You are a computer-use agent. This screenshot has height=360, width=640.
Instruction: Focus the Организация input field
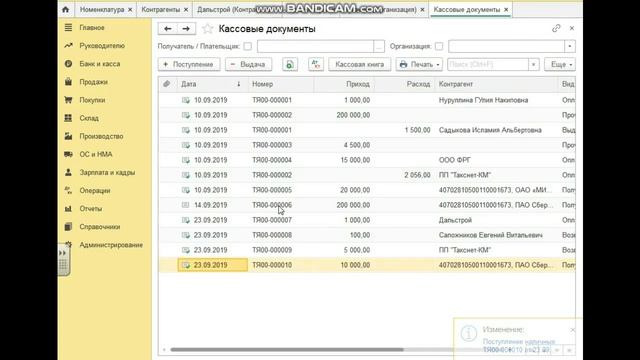coord(507,46)
